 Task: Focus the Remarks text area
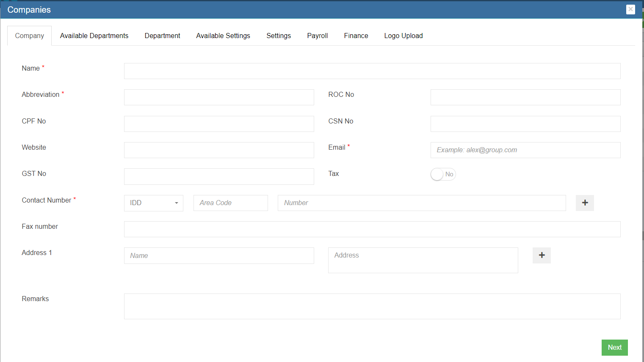click(372, 306)
